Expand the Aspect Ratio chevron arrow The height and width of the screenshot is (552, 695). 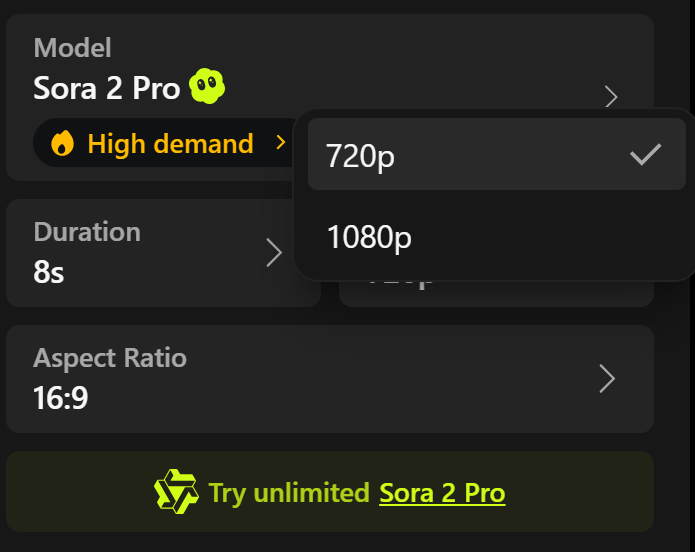click(606, 379)
